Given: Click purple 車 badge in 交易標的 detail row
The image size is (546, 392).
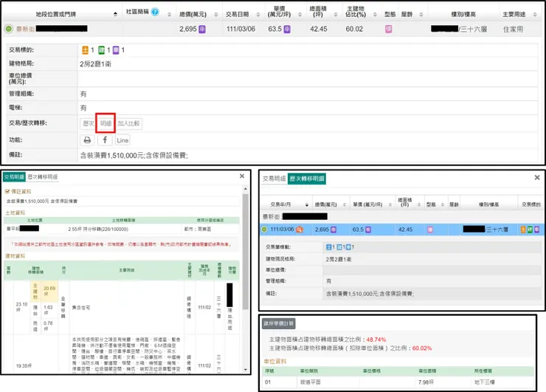Looking at the screenshot, I should pos(116,50).
